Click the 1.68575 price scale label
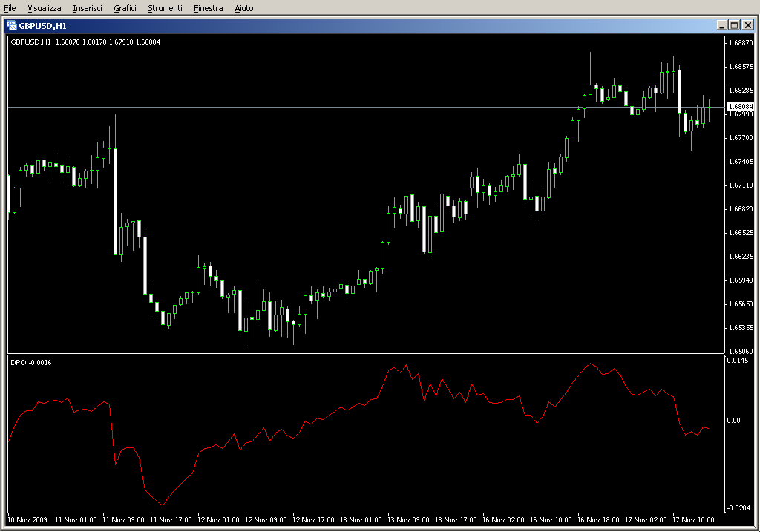 point(741,66)
